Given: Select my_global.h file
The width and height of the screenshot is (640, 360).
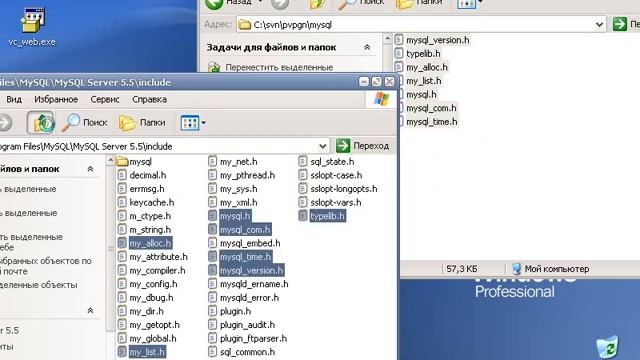Looking at the screenshot, I should [x=147, y=338].
